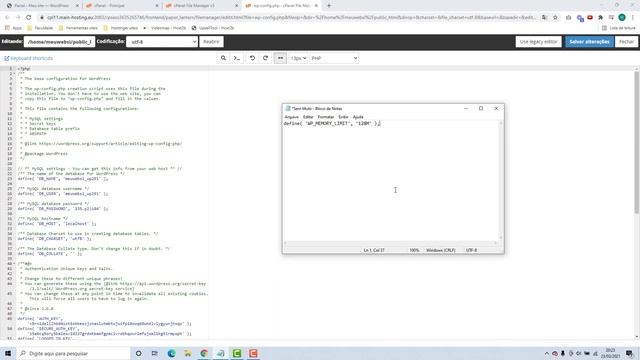The height and width of the screenshot is (360, 640).
Task: Go forward in the browser
Action: 18,18
